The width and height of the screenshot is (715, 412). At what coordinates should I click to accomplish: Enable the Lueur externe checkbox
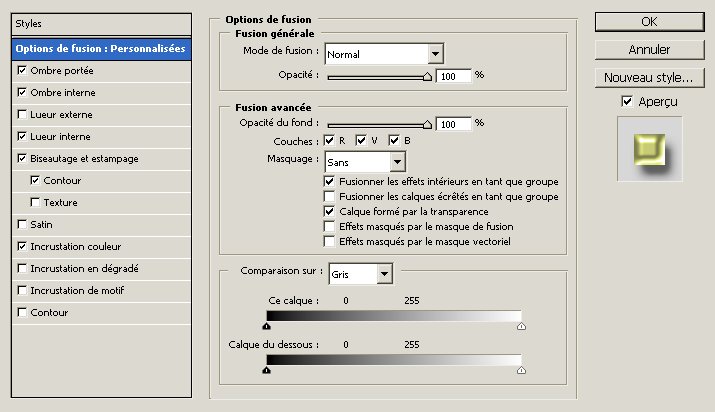(22, 114)
